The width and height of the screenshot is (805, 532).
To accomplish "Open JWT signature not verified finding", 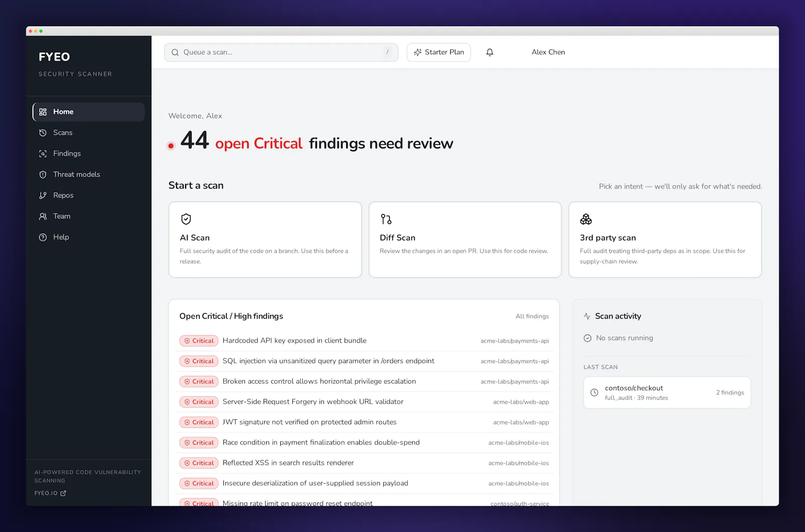I will [364, 422].
